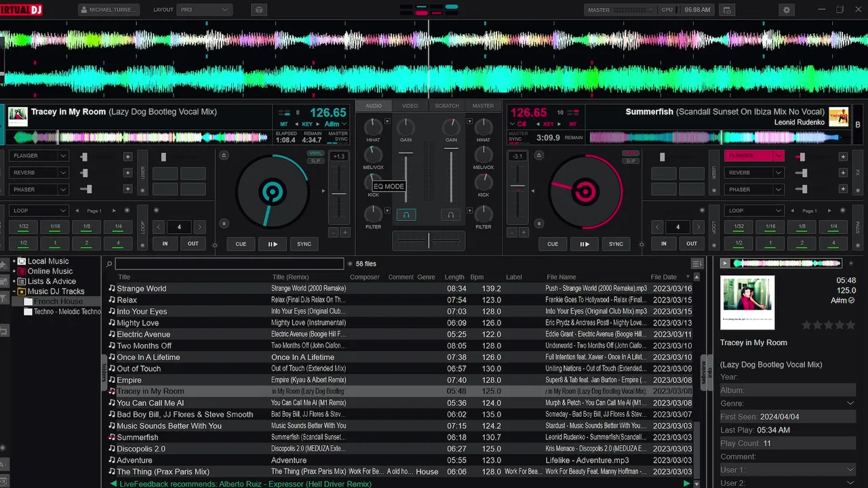
Task: Nudge left deck pitch down with minus button
Action: [x=333, y=232]
